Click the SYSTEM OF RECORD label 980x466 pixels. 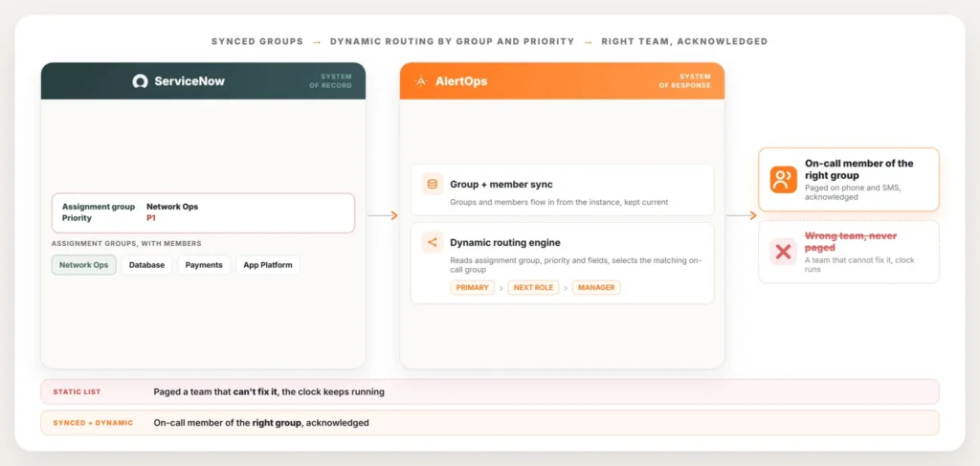(x=330, y=80)
